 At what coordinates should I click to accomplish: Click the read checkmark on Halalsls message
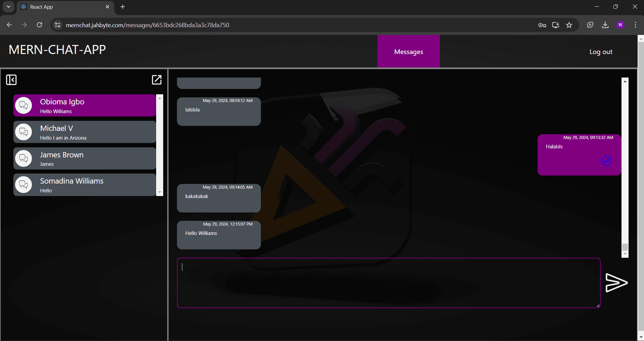607,161
